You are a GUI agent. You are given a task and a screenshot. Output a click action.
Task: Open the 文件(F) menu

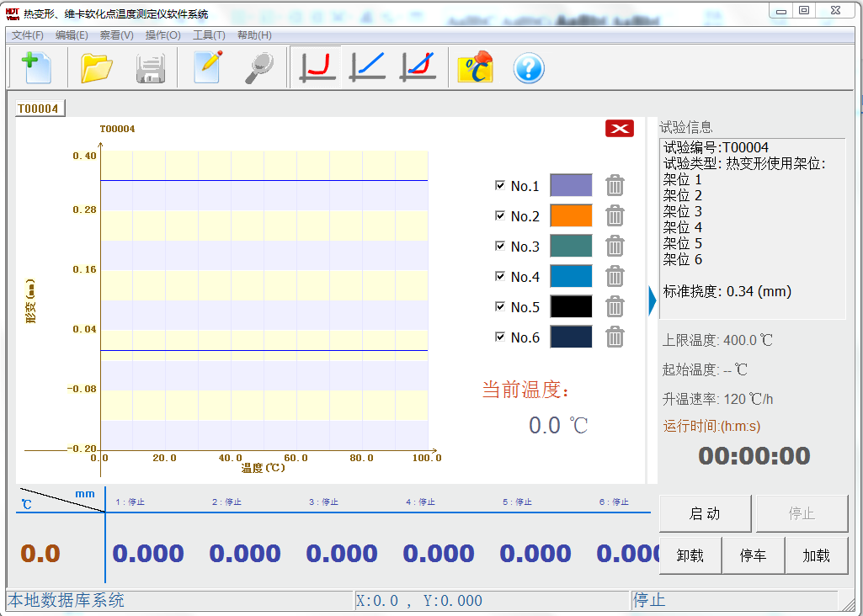coord(28,35)
